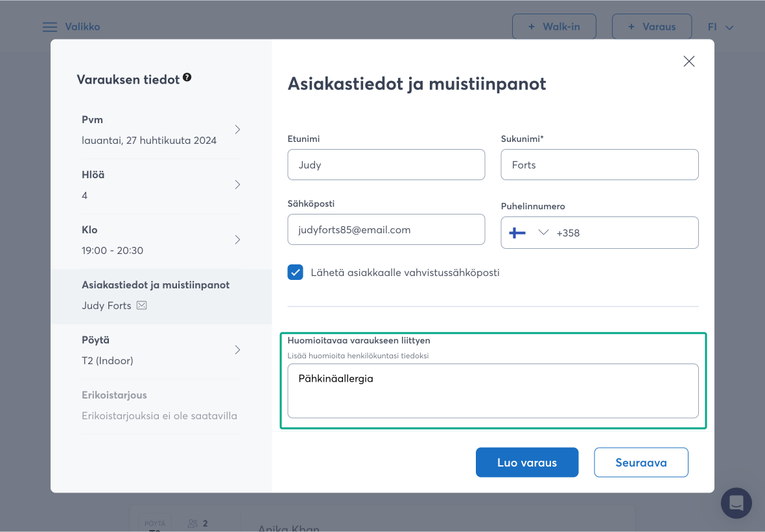Select the Pöytä T2 (Indoor) step
The width and height of the screenshot is (765, 532).
pos(160,350)
